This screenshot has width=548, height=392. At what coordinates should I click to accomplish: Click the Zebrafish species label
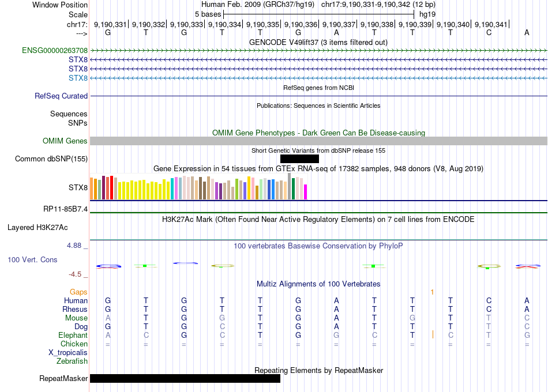72,361
